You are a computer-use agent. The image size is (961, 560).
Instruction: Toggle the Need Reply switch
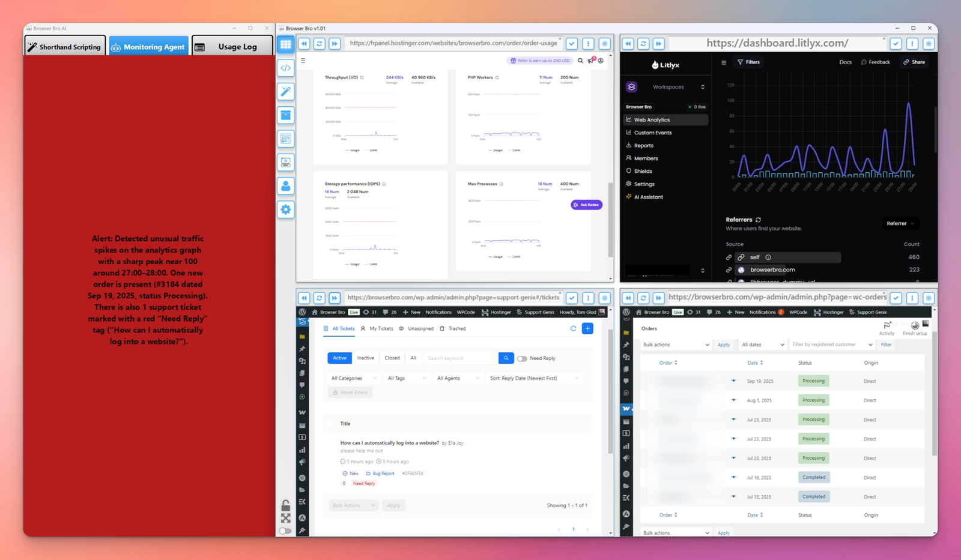pos(522,358)
